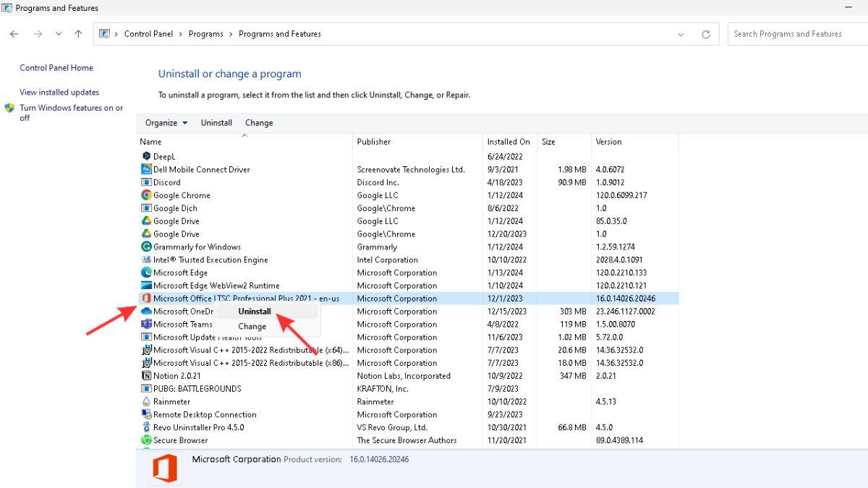Viewport: 868px width, 488px height.
Task: Click the Intel Trusted Execution Engine icon
Action: click(146, 260)
